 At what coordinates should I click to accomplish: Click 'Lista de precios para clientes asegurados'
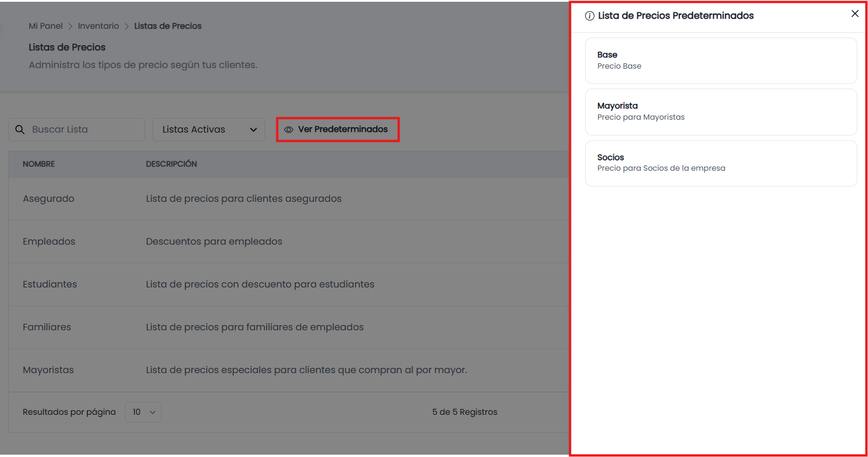[244, 198]
